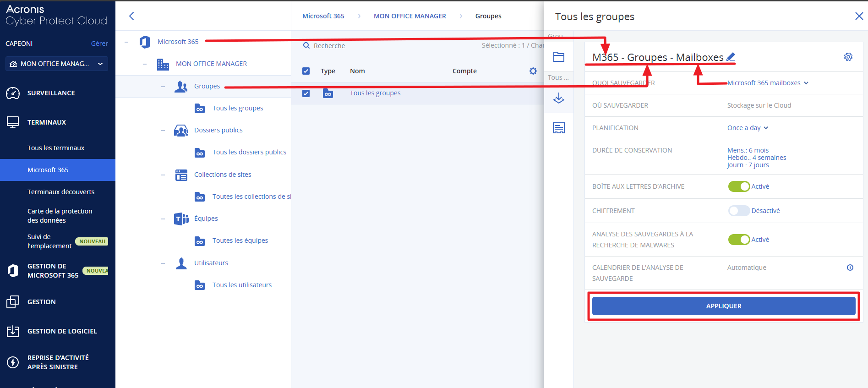Viewport: 868px width, 388px height.
Task: Click the Gestion de logiciel icon
Action: click(x=13, y=331)
